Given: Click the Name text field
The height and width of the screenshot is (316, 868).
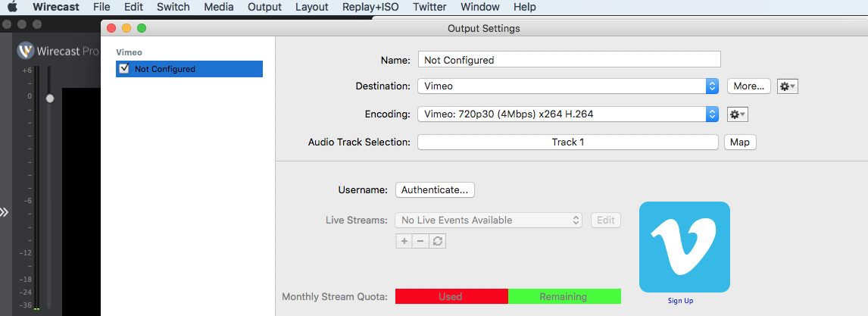Looking at the screenshot, I should pyautogui.click(x=569, y=60).
